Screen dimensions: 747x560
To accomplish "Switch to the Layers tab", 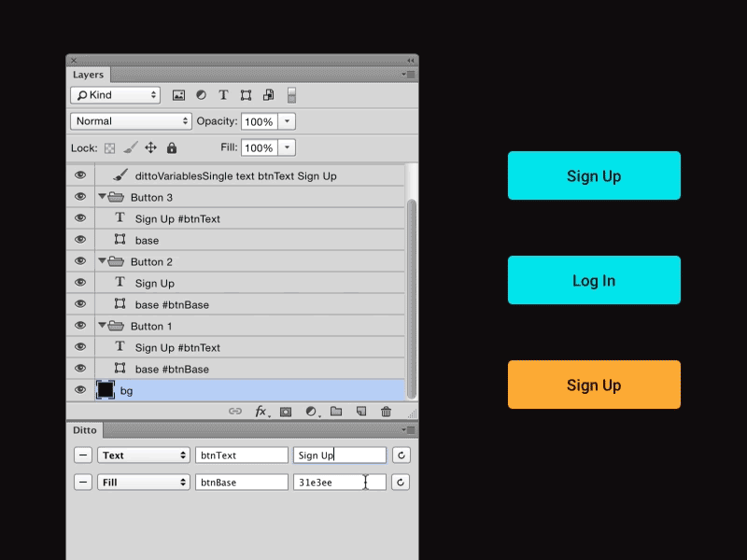I will tap(88, 75).
